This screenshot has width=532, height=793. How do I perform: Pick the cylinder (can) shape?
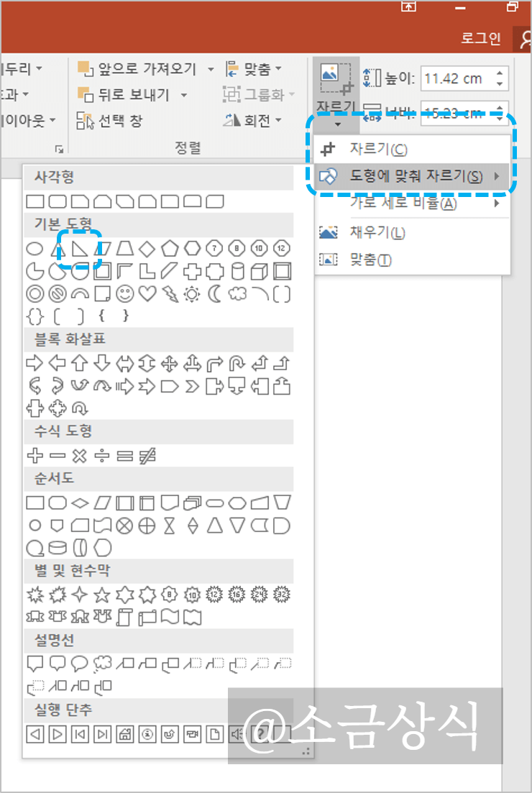click(x=237, y=272)
